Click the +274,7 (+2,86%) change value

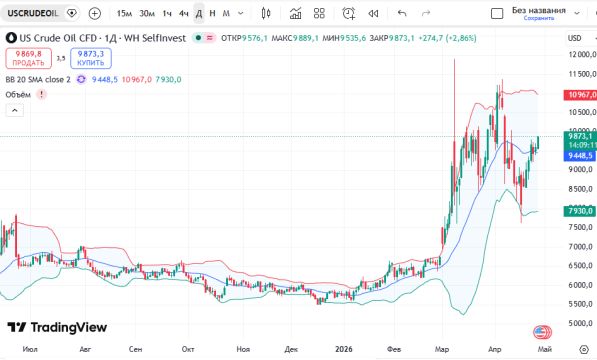[x=447, y=38]
